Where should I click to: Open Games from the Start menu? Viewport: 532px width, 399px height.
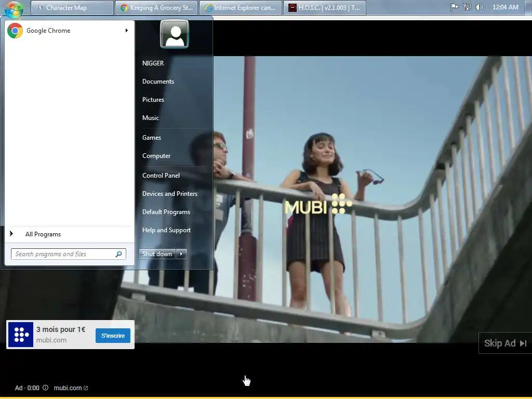(152, 138)
